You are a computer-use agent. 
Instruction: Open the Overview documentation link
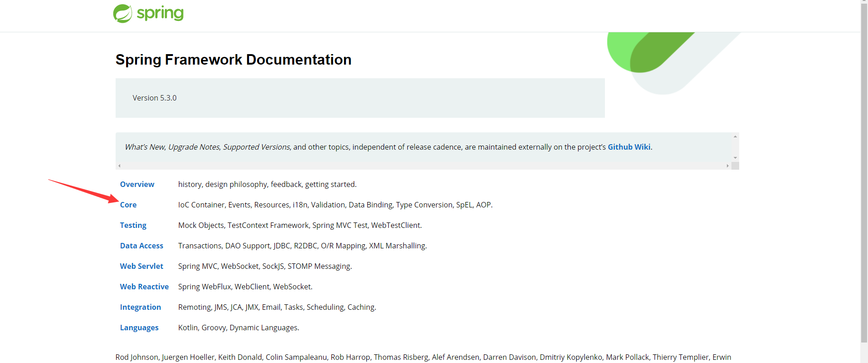[137, 184]
